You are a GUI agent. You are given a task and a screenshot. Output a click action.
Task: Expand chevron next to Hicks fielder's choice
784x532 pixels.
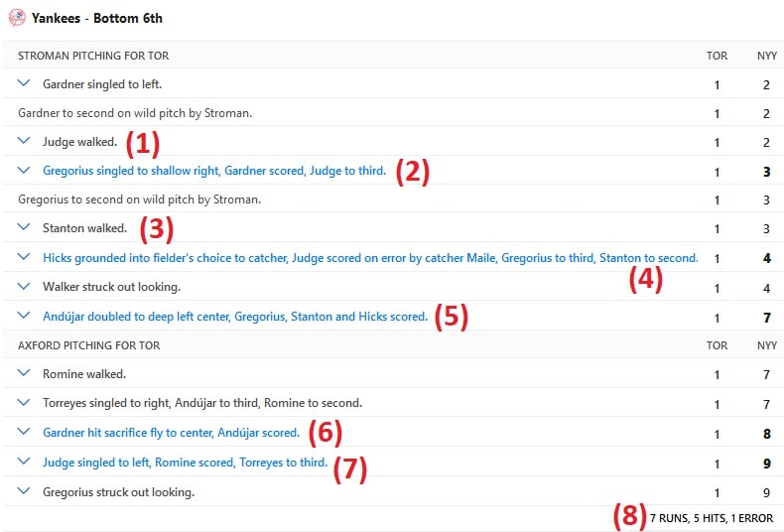point(24,257)
